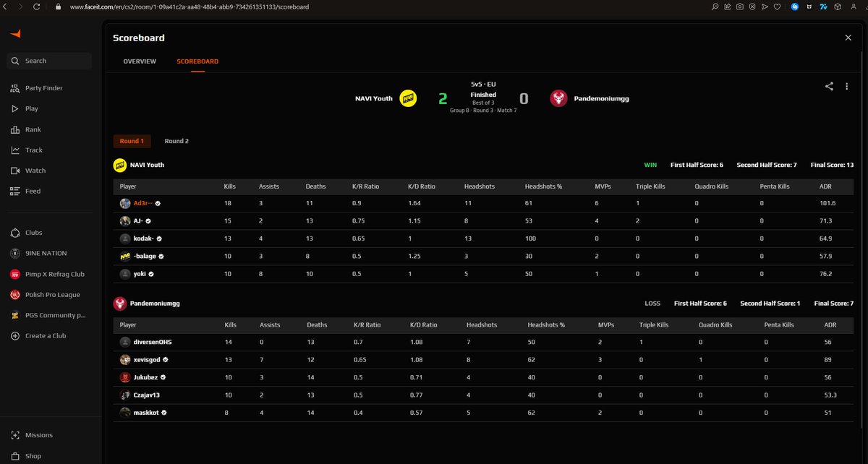Click the Pandemoniumgg LOSS label
This screenshot has height=464, width=868.
click(x=652, y=304)
